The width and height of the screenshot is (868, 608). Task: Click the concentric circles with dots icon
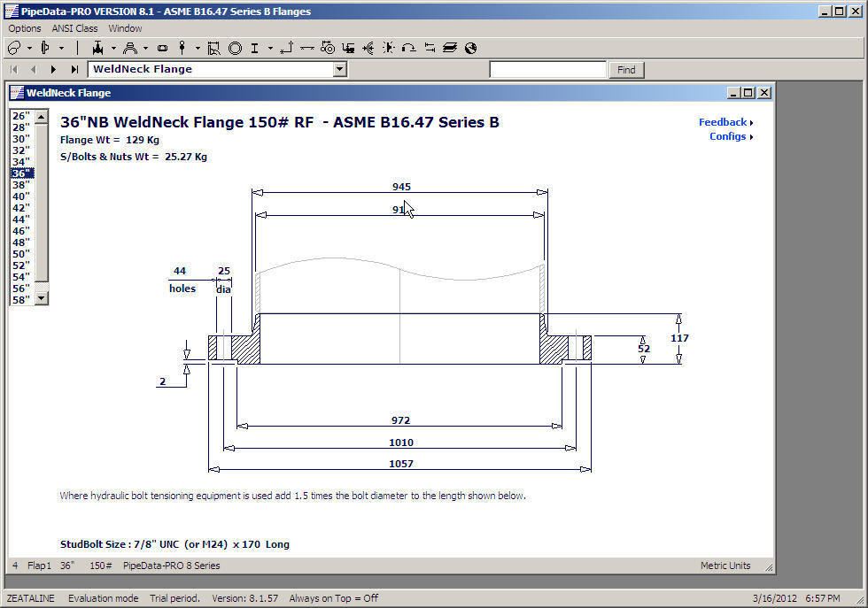pos(328,48)
